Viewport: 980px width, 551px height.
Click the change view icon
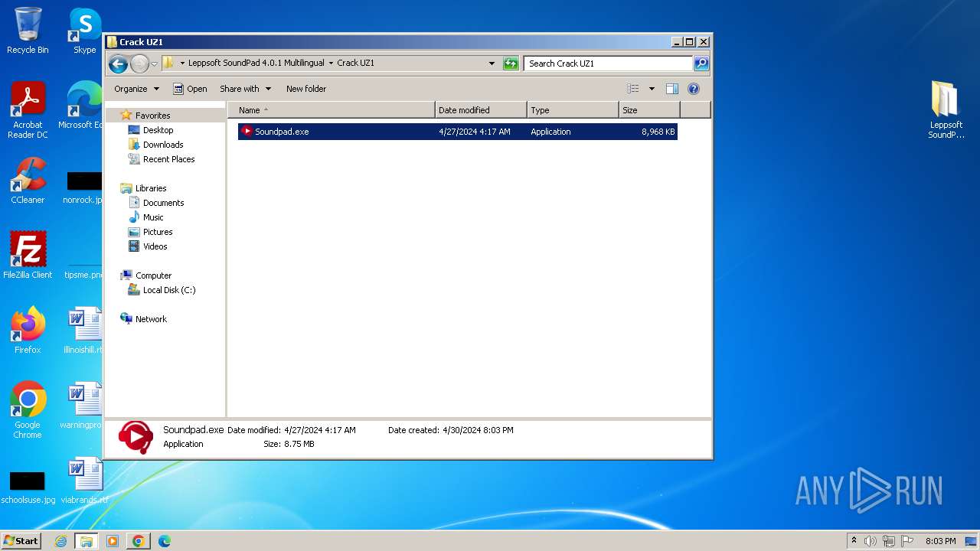click(633, 89)
